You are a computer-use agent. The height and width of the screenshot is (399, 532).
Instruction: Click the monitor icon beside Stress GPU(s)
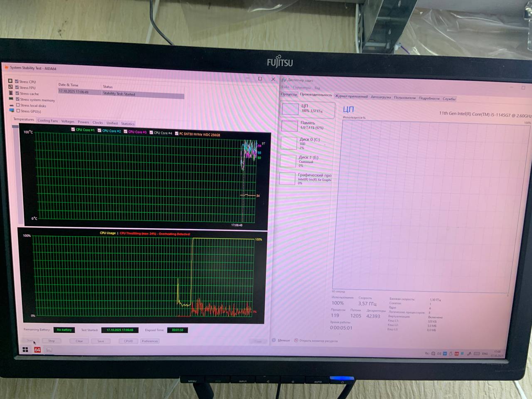(x=12, y=111)
